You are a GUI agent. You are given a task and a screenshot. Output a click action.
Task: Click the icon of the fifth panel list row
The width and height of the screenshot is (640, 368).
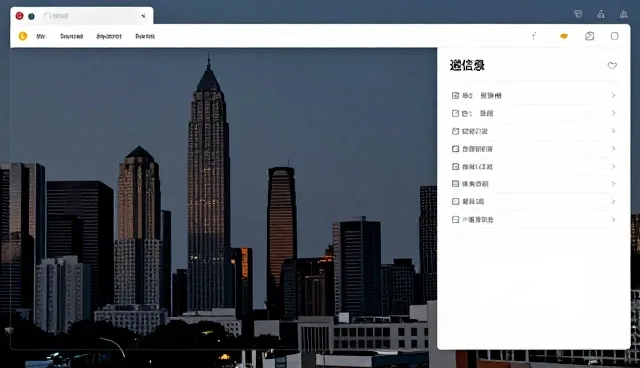click(456, 166)
